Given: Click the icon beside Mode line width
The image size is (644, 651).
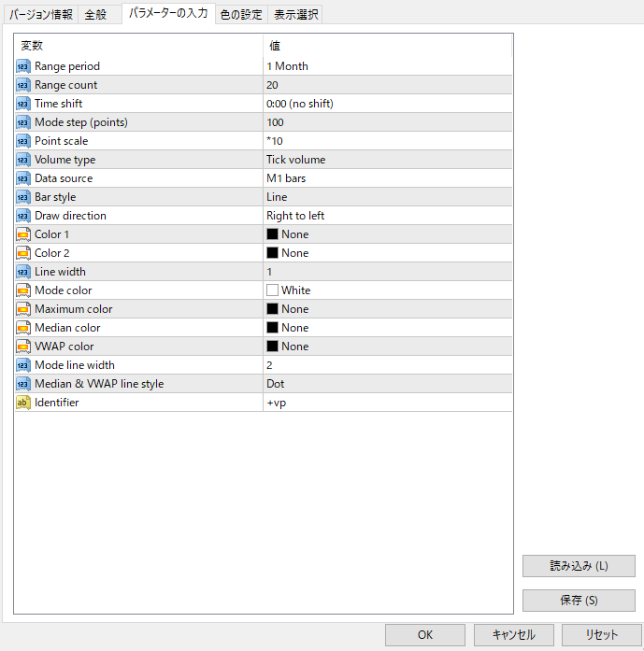Looking at the screenshot, I should click(23, 365).
